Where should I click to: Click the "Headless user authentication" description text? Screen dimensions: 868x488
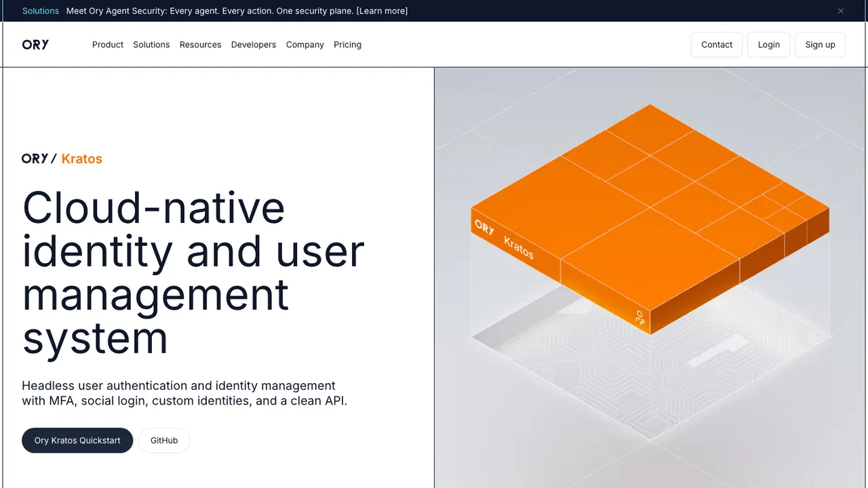point(184,393)
